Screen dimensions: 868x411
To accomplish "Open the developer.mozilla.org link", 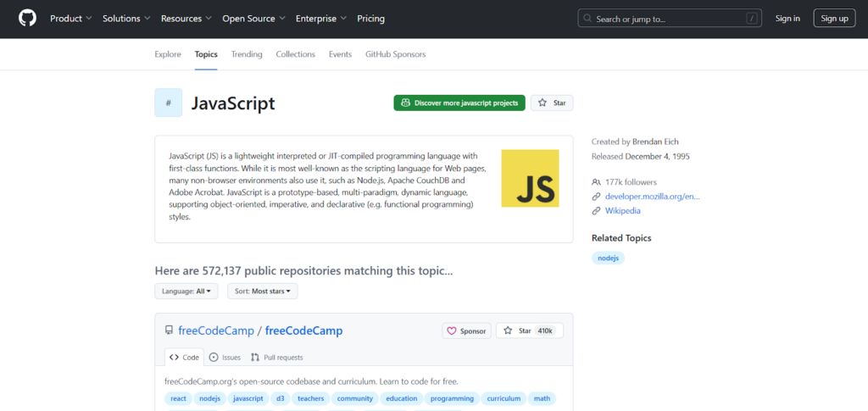I will coord(653,197).
